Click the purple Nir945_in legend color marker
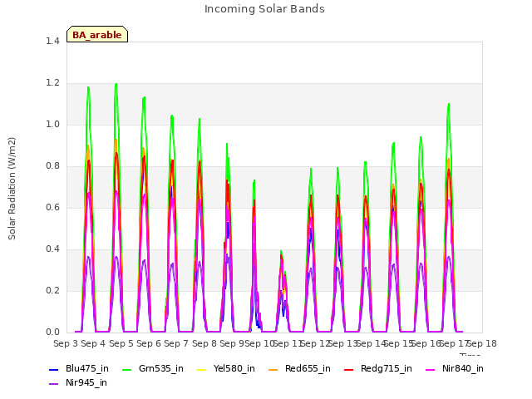 pyautogui.click(x=53, y=384)
